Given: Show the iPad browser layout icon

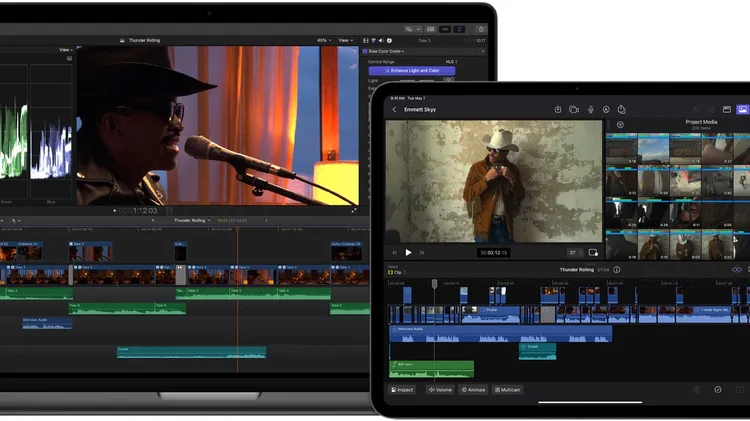Looking at the screenshot, I should pyautogui.click(x=727, y=110).
